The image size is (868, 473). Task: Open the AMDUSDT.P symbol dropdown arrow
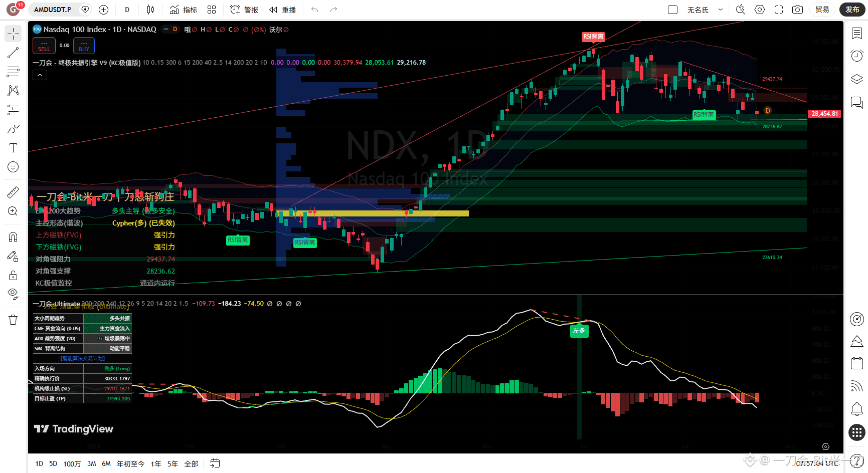coord(85,10)
